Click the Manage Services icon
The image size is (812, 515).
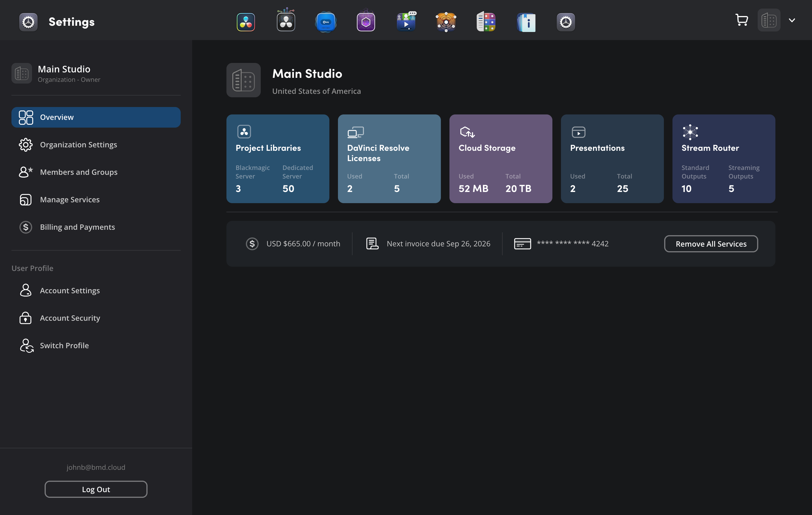26,200
